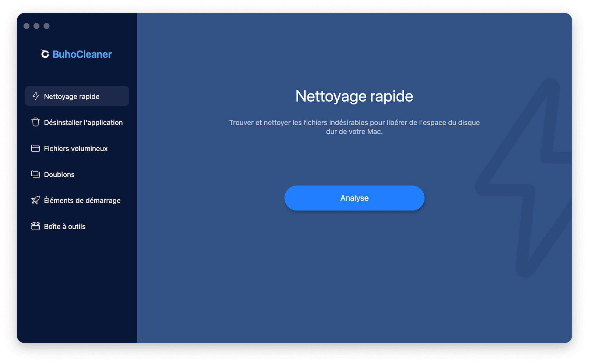Select the rocket icon for Éléments de démarrage
589x364 pixels.
point(35,200)
